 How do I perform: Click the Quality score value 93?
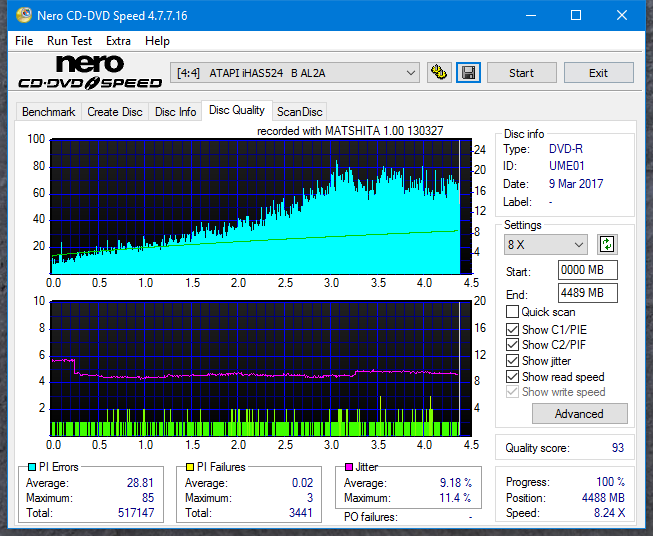coord(618,448)
